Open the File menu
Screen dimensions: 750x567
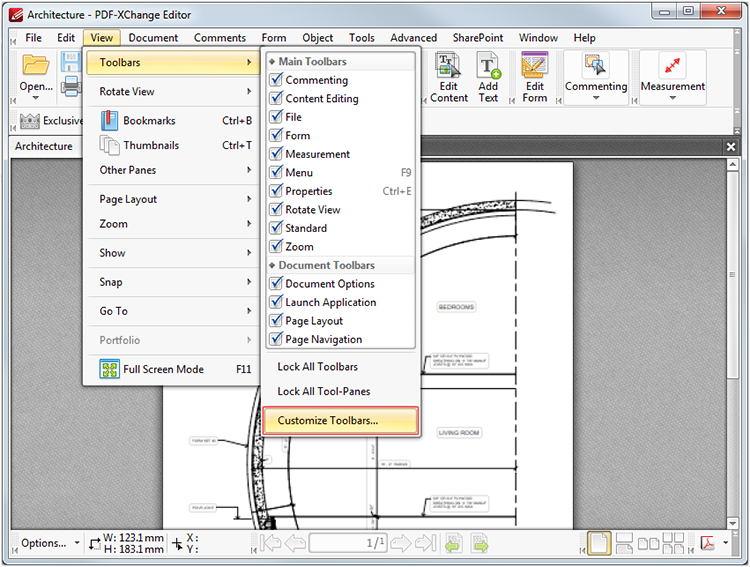tap(33, 38)
